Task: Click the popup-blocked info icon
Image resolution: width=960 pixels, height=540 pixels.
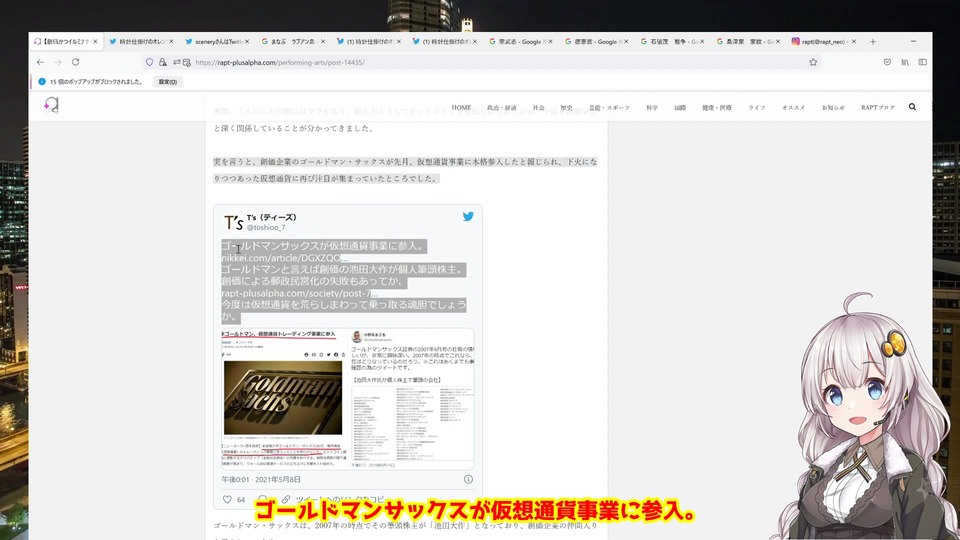Action: (x=42, y=81)
